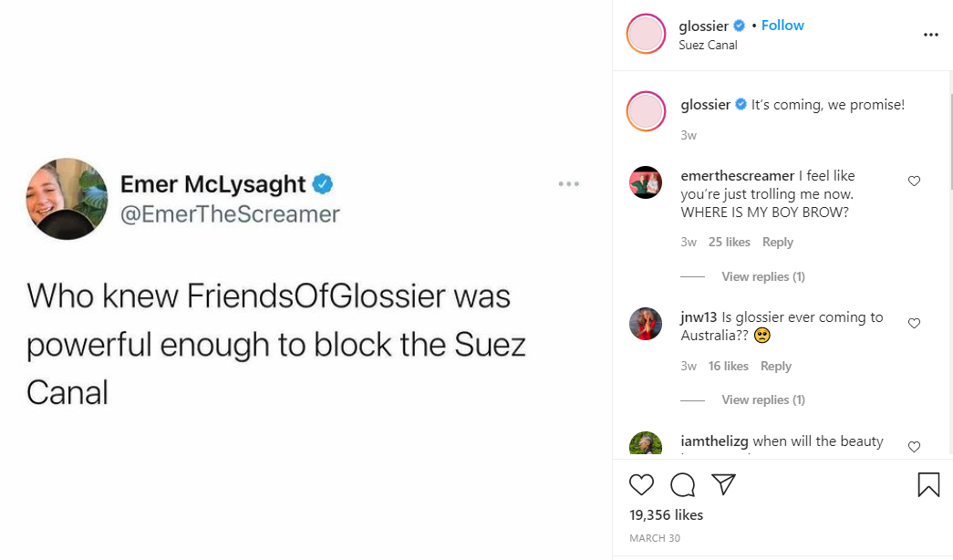The width and height of the screenshot is (953, 560).
Task: Open the three-dot options menu in header
Action: 930,35
